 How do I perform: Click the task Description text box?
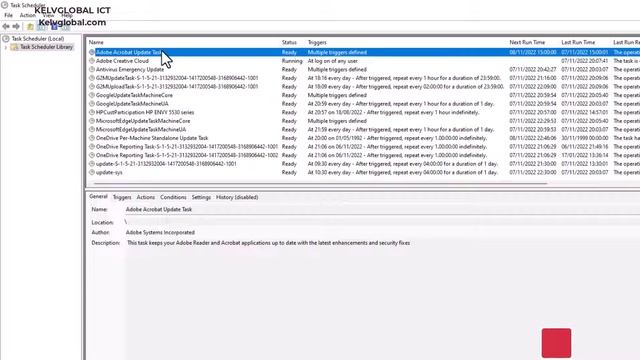(382, 300)
